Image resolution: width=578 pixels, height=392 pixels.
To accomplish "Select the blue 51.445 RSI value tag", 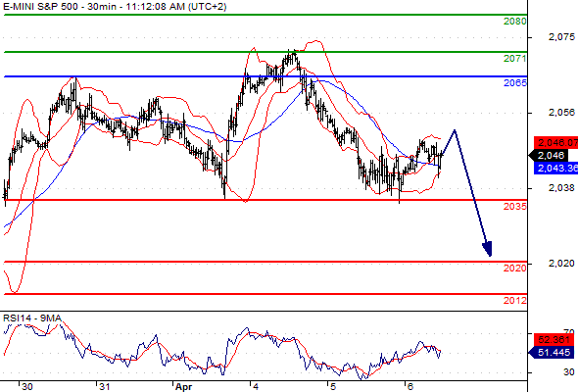I will pos(552,353).
